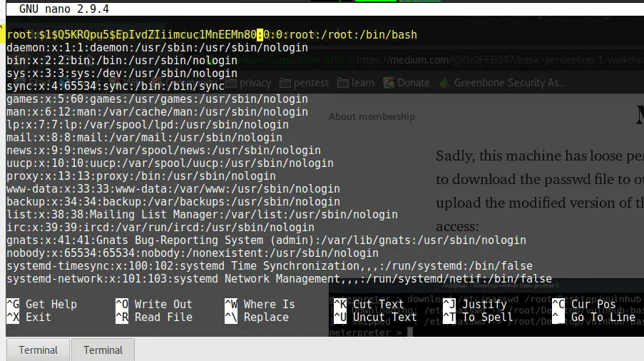Select the first Terminal tab
Screen dimensions: 644x361
click(x=38, y=350)
